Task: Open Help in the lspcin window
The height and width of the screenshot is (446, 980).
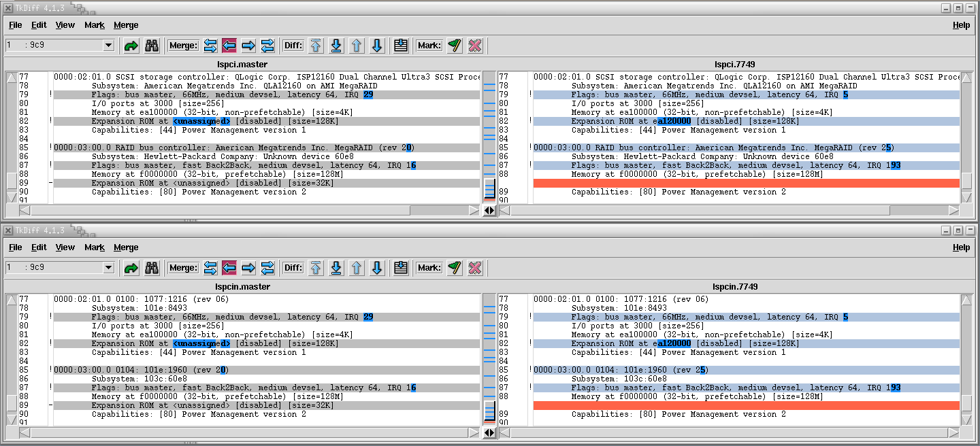Action: 961,247
